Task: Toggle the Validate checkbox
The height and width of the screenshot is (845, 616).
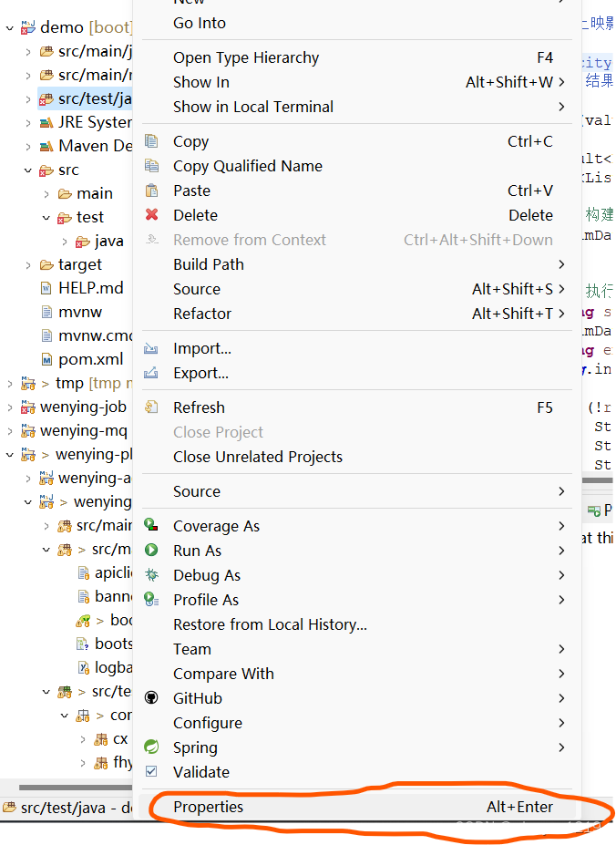Action: coord(151,772)
